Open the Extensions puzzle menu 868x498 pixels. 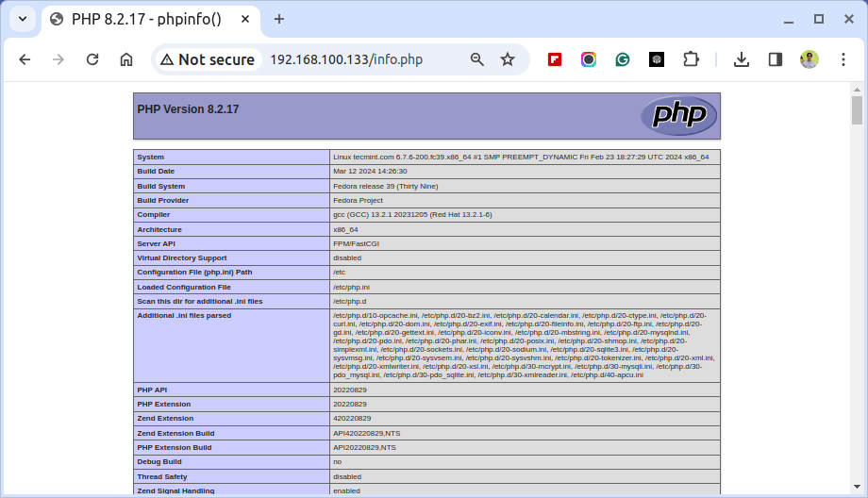tap(691, 59)
